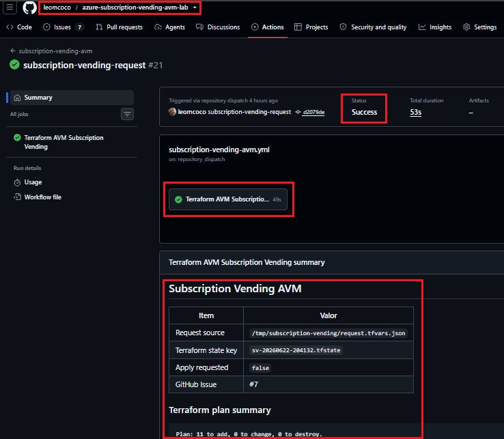Screen dimensions: 504x439
Task: Click the Actions play icon
Action: [255, 27]
